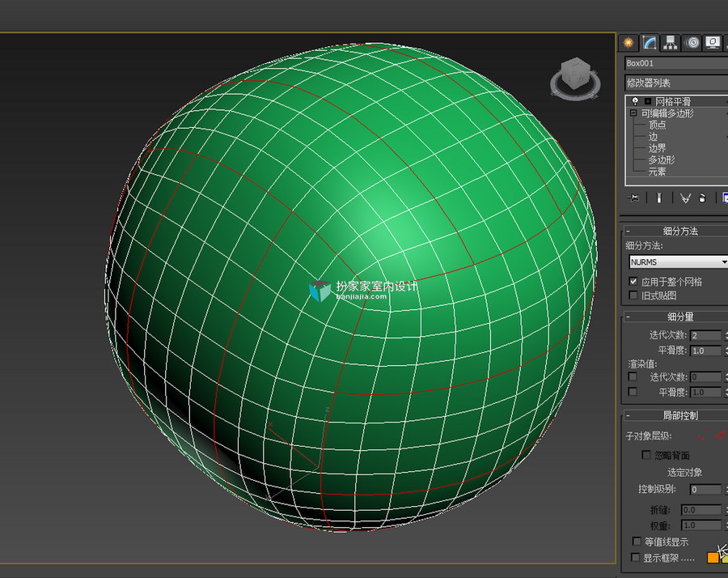Uncheck 应用于整个网格 checkbox
This screenshot has width=728, height=578.
[633, 281]
